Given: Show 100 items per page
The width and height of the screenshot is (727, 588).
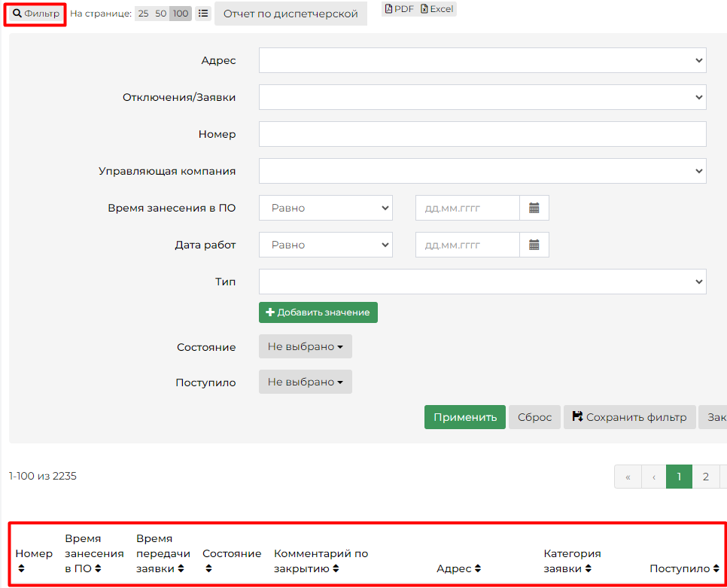Looking at the screenshot, I should pyautogui.click(x=180, y=14).
